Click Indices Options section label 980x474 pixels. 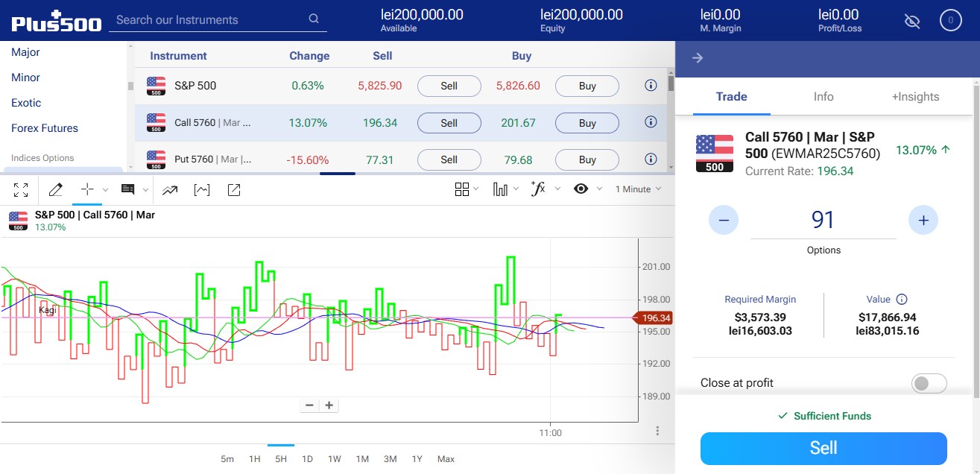pos(42,158)
